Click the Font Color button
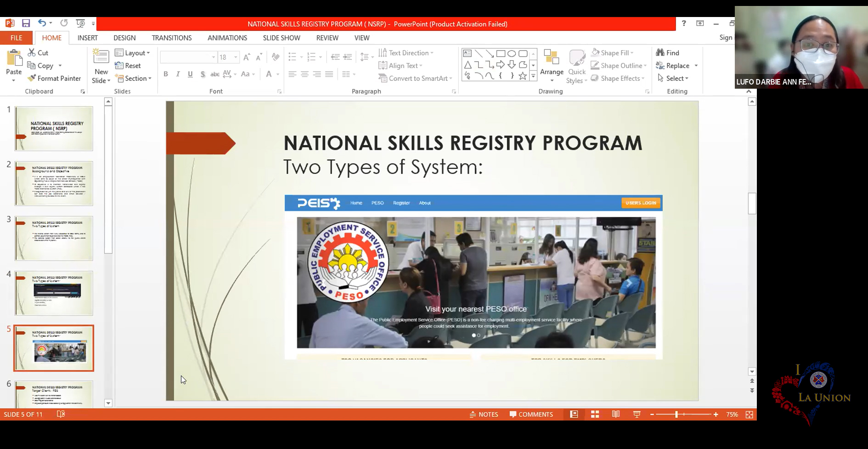This screenshot has height=449, width=868. pyautogui.click(x=269, y=74)
